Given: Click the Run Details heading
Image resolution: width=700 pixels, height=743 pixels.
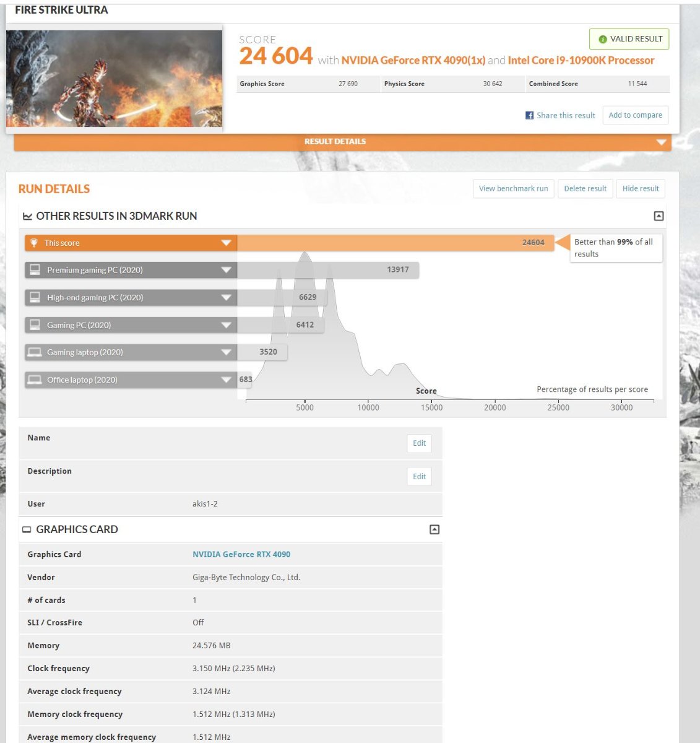Looking at the screenshot, I should 54,189.
